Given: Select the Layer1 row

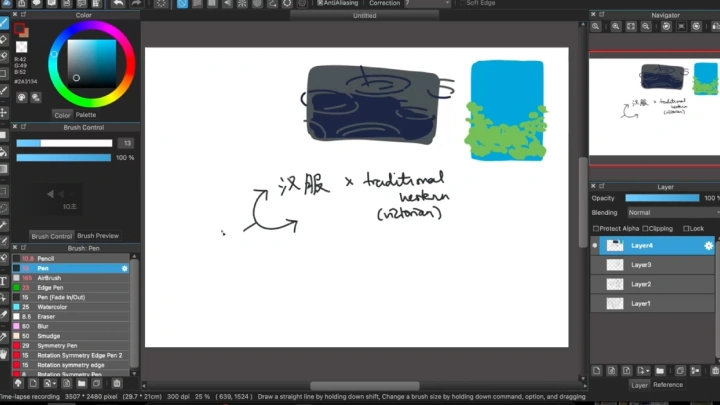Looking at the screenshot, I should (653, 304).
